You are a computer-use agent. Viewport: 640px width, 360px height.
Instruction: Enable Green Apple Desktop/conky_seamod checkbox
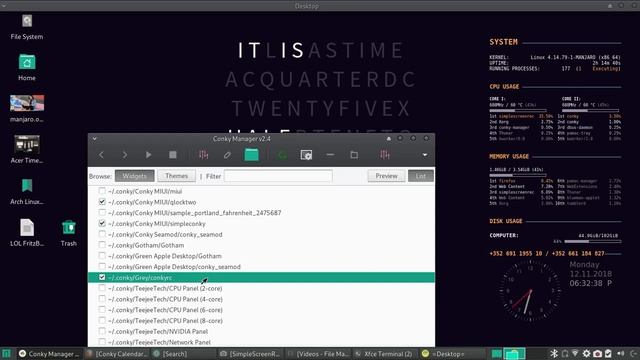tap(102, 267)
